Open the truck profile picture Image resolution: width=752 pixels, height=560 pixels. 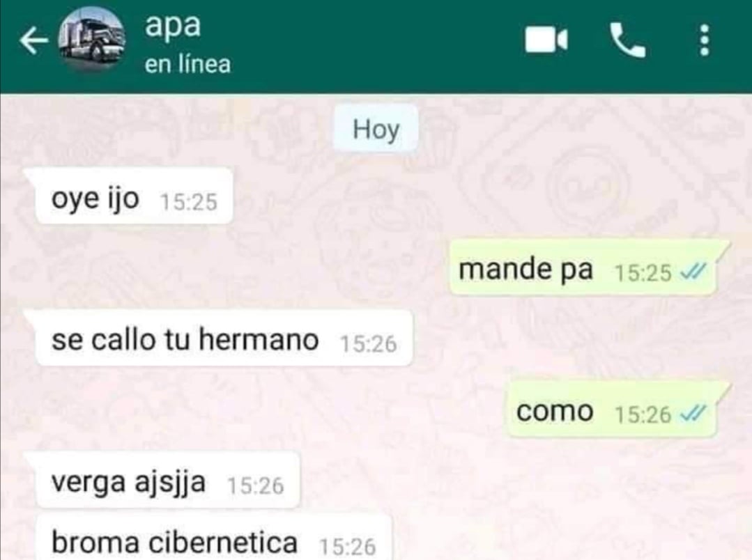tap(91, 40)
